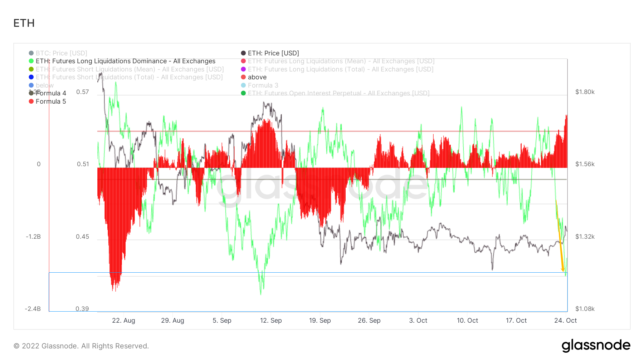Click the light blue Formula 3 legend dot
The width and height of the screenshot is (644, 362).
(243, 85)
